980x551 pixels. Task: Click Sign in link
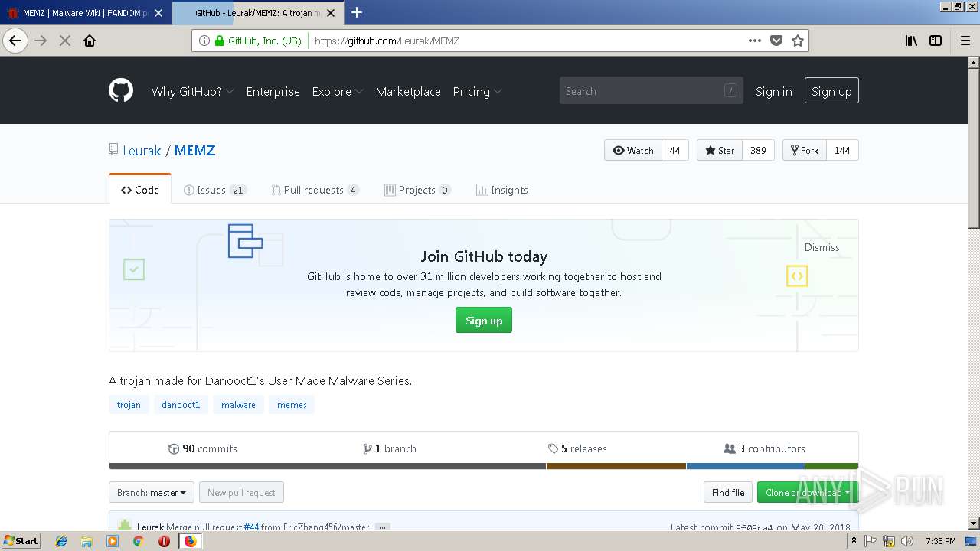pos(773,91)
